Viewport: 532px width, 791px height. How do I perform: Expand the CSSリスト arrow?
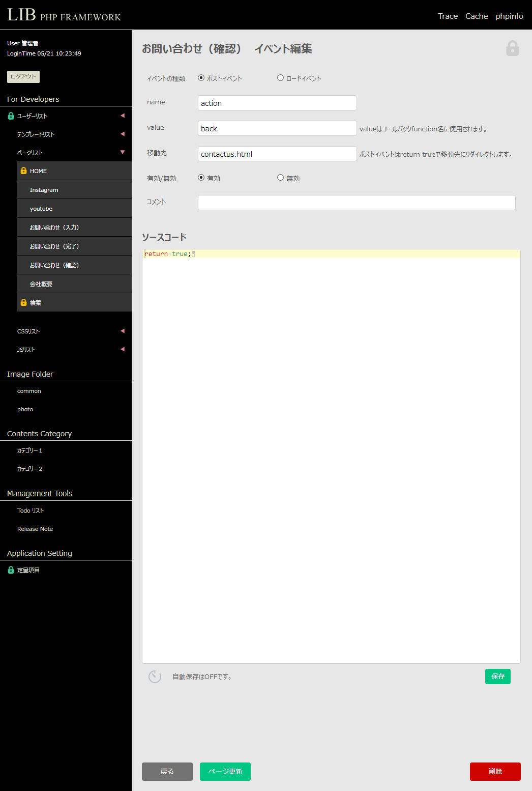[x=122, y=331]
